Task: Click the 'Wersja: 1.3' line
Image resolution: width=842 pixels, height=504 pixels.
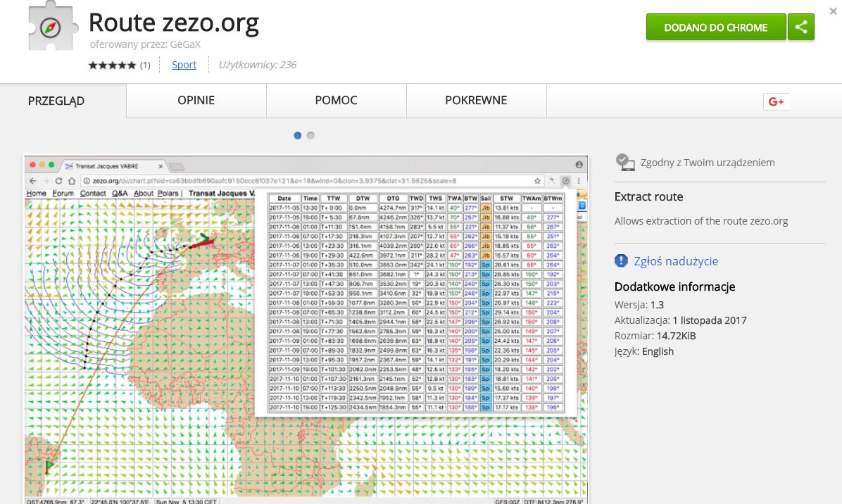Action: point(639,305)
